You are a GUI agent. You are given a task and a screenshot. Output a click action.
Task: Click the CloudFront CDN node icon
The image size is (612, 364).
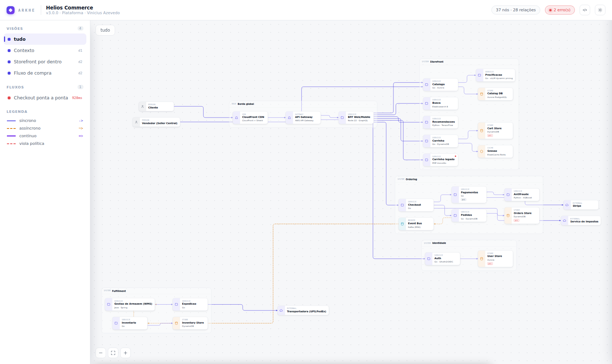236,118
